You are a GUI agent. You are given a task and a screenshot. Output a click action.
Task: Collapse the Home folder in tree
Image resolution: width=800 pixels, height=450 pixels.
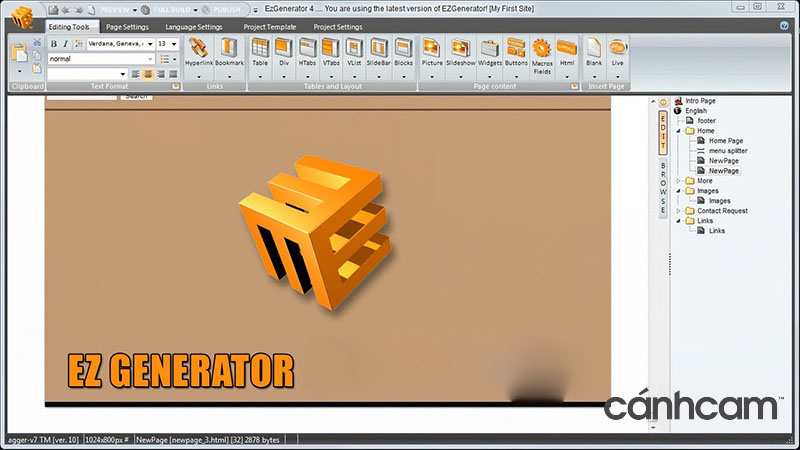click(679, 131)
